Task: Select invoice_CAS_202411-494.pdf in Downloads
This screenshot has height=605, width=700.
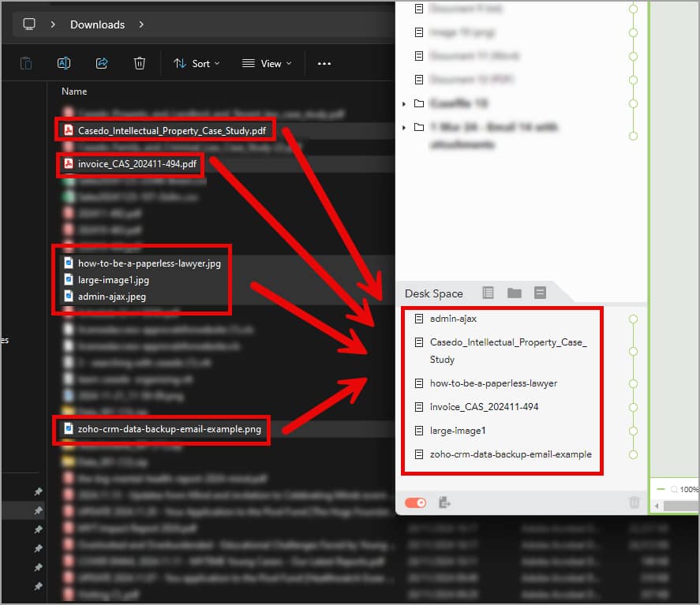Action: point(137,164)
